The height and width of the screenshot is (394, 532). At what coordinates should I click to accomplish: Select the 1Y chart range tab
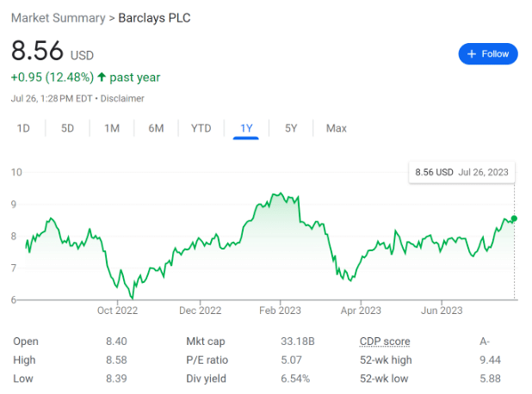[246, 128]
